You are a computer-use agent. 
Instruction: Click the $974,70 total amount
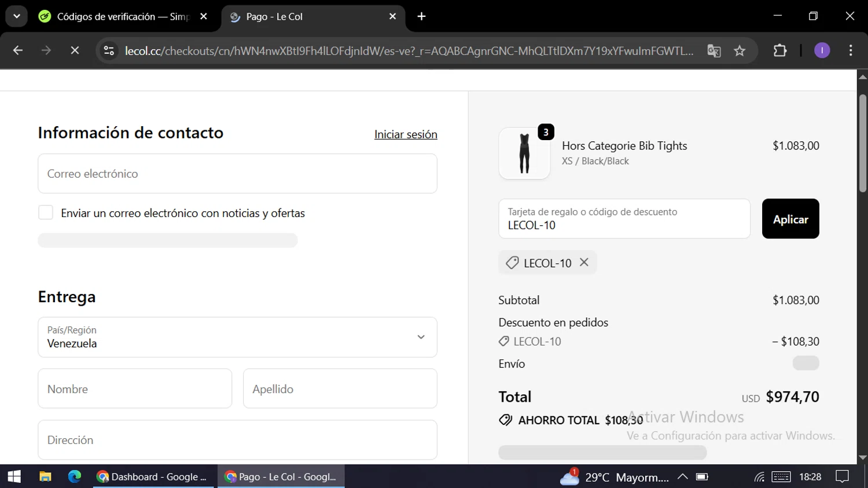point(792,397)
